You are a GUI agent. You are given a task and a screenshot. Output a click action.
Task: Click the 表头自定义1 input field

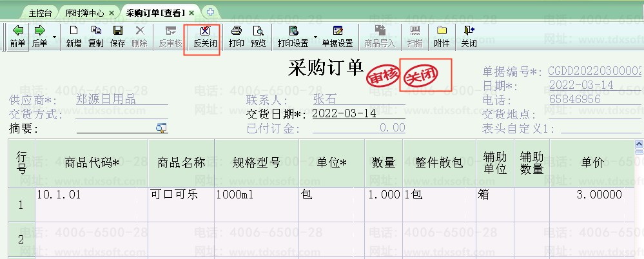(x=601, y=128)
